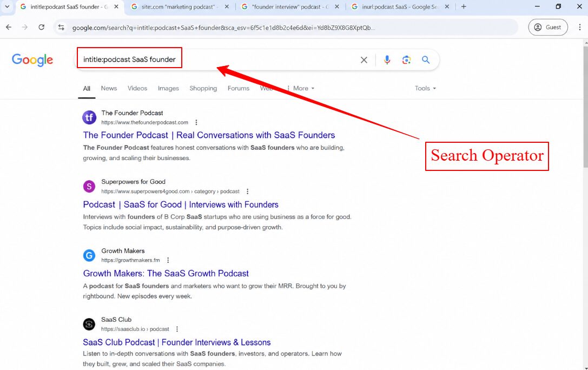This screenshot has width=588, height=370.
Task: Click Superpowers for Good favicon
Action: coord(89,186)
